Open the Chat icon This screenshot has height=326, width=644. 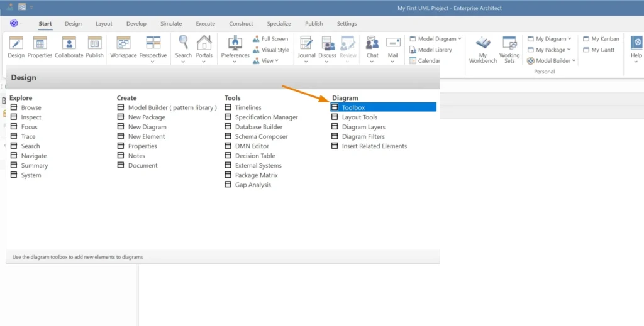coord(372,46)
